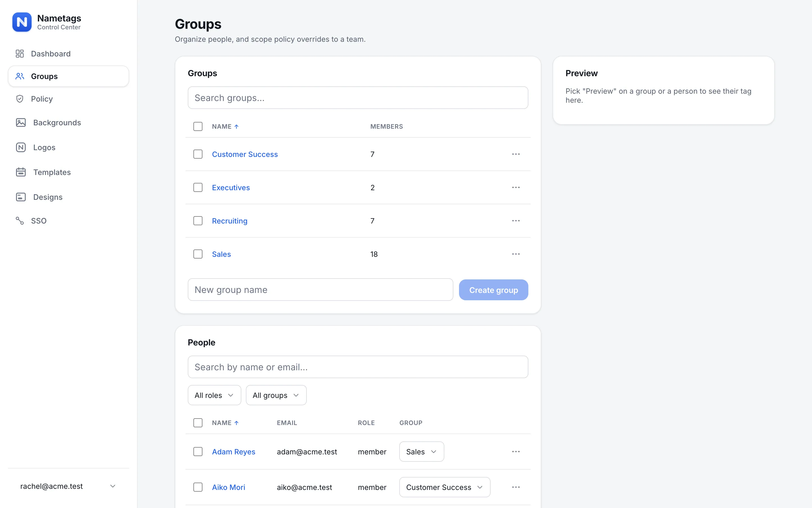Screen dimensions: 812x508
Task: Change Adam Reyes group from Sales dropdown
Action: pos(422,452)
